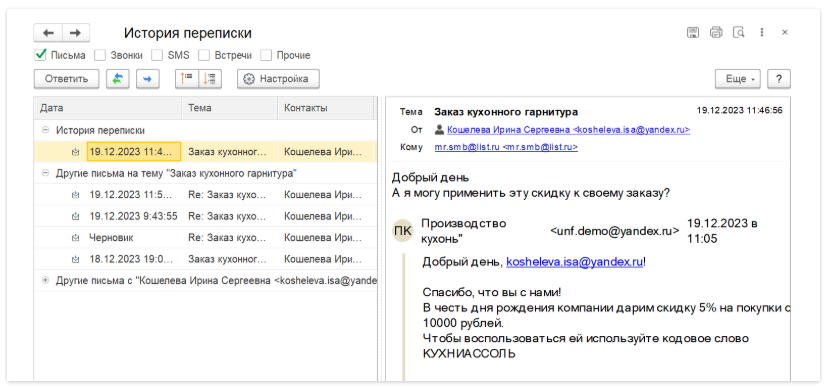Viewport: 828px width, 389px height.
Task: Click envelope icon on 19.12.2023 9:43:55 row
Action: (x=76, y=216)
